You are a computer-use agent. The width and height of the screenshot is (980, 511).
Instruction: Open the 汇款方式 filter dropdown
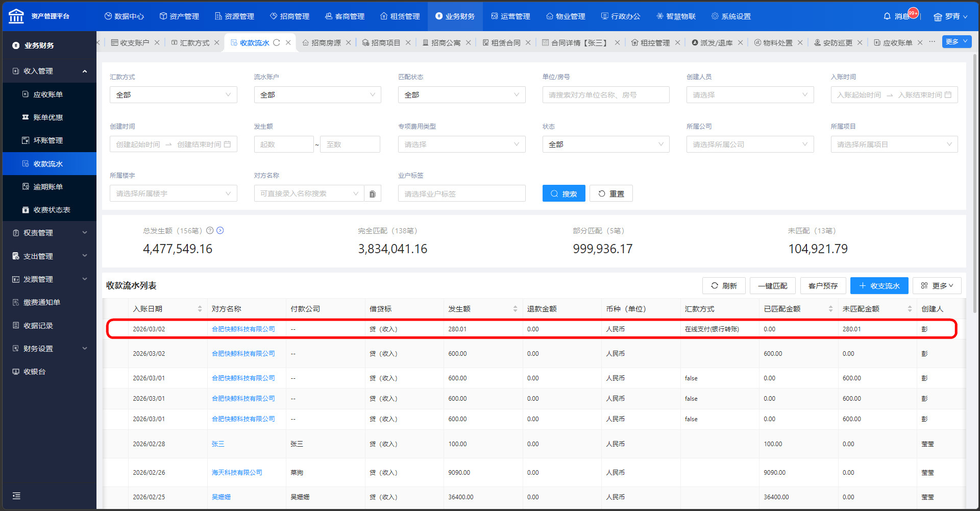(x=173, y=95)
